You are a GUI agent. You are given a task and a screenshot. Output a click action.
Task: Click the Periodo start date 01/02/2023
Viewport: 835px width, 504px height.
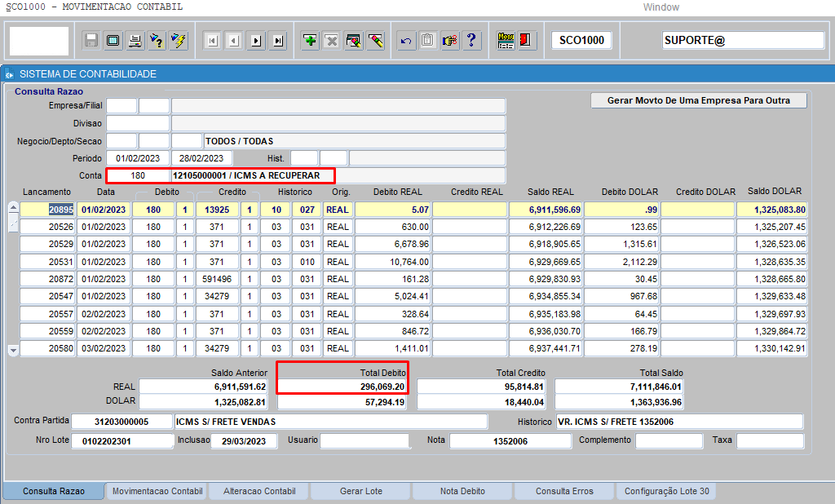(x=138, y=158)
